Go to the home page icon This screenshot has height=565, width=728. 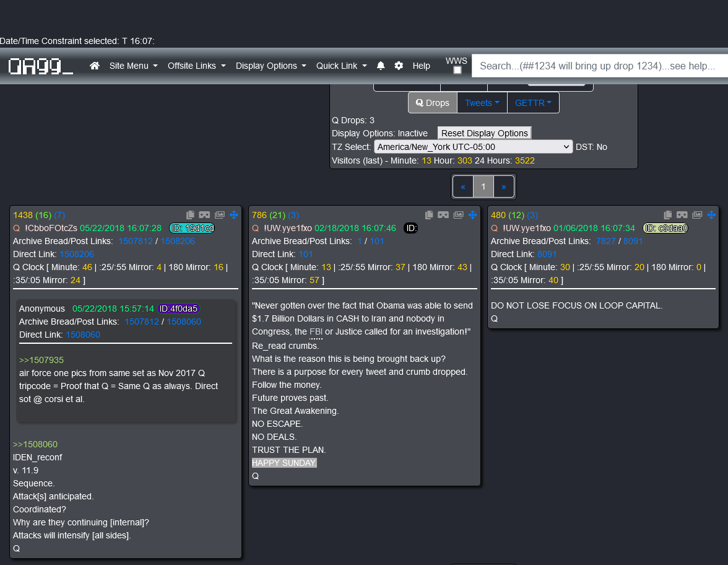click(x=95, y=66)
